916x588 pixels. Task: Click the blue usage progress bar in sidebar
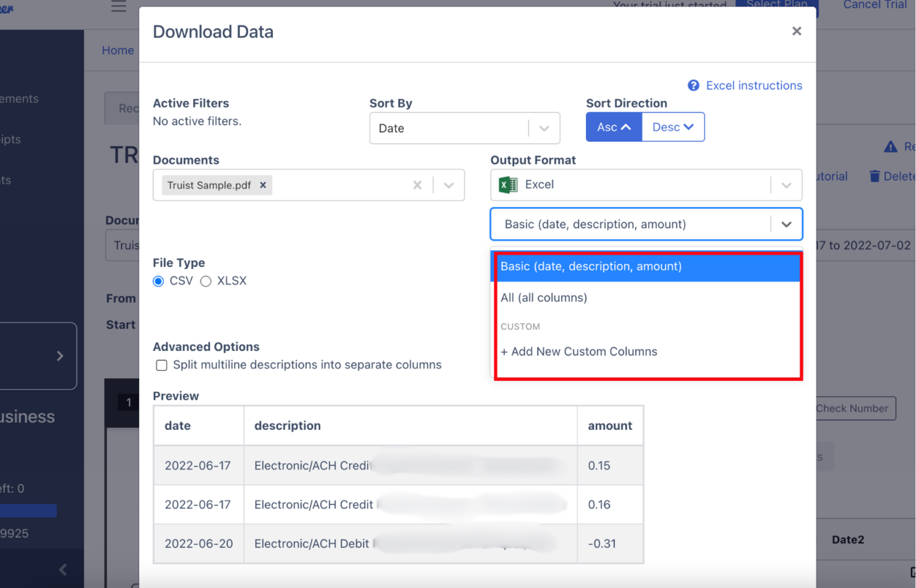(28, 510)
